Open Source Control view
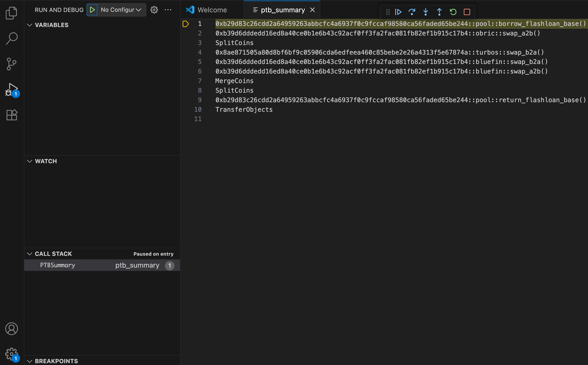 coord(11,64)
